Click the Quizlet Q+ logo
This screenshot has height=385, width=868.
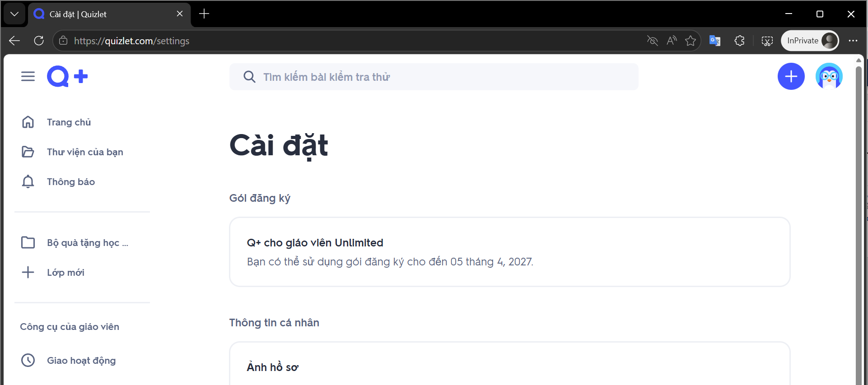(x=67, y=76)
